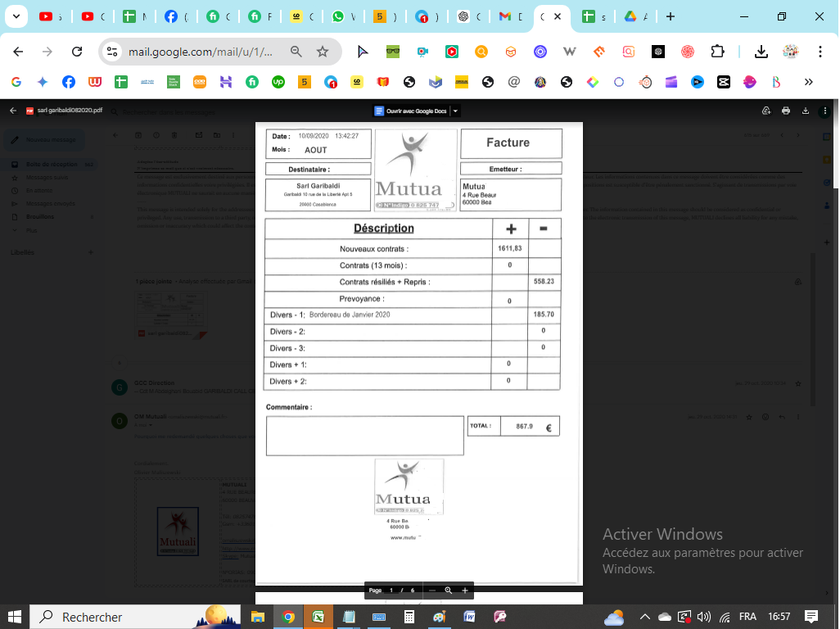
Task: Open the Google bookmark
Action: pos(16,82)
